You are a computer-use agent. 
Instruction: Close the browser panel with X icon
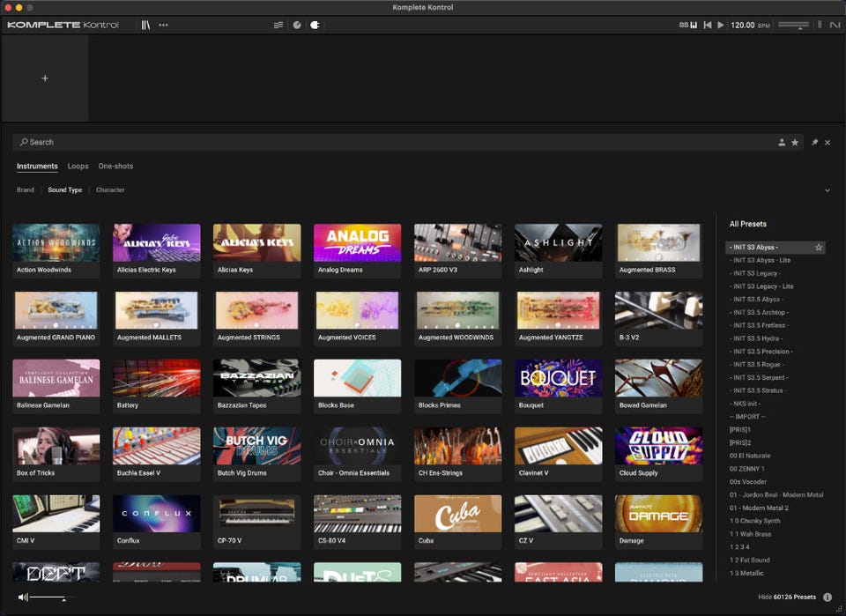[827, 142]
